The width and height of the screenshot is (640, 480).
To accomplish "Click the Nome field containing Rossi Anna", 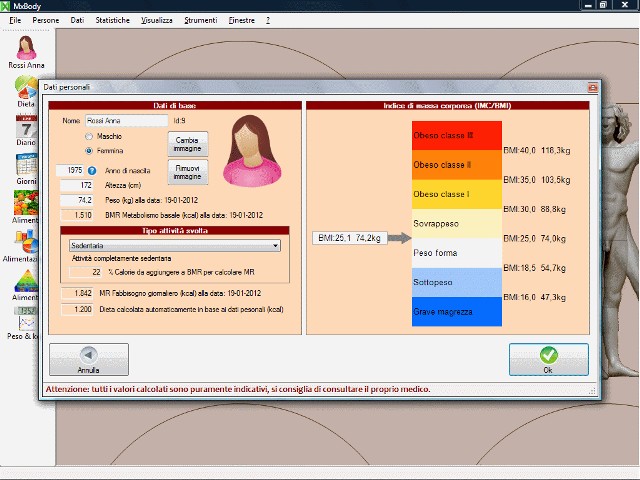I will click(x=126, y=121).
